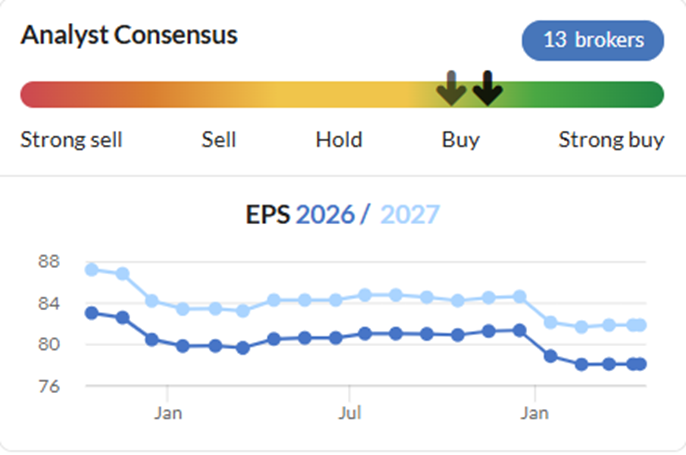Select the Sell rating label
This screenshot has width=686, height=455.
219,139
